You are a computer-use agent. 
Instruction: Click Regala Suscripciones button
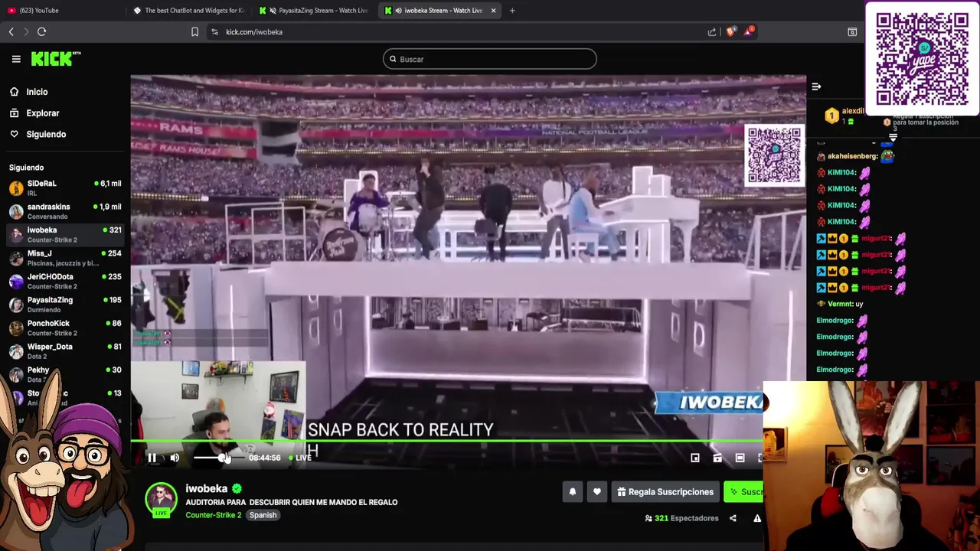tap(665, 492)
